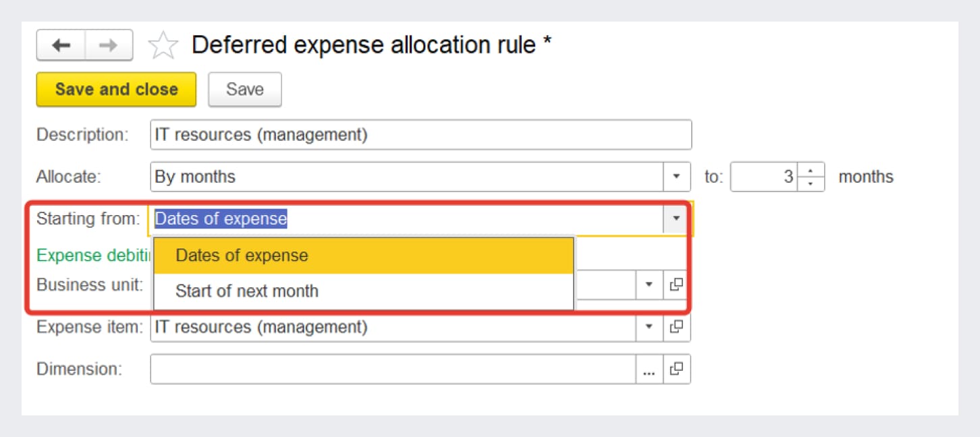The height and width of the screenshot is (437, 980).
Task: Click the forward navigation arrow
Action: (x=108, y=46)
